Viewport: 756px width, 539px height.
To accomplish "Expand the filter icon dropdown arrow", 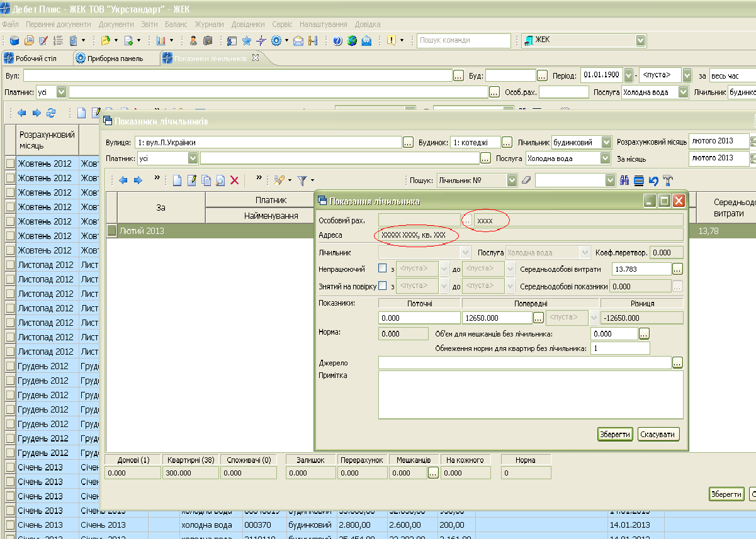I will 312,181.
